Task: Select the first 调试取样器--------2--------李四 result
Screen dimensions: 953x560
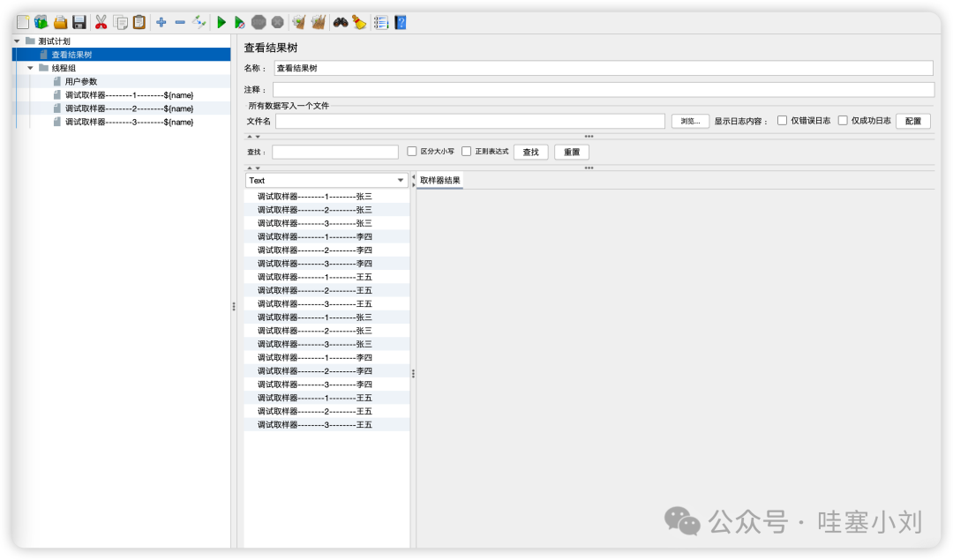Action: (314, 250)
